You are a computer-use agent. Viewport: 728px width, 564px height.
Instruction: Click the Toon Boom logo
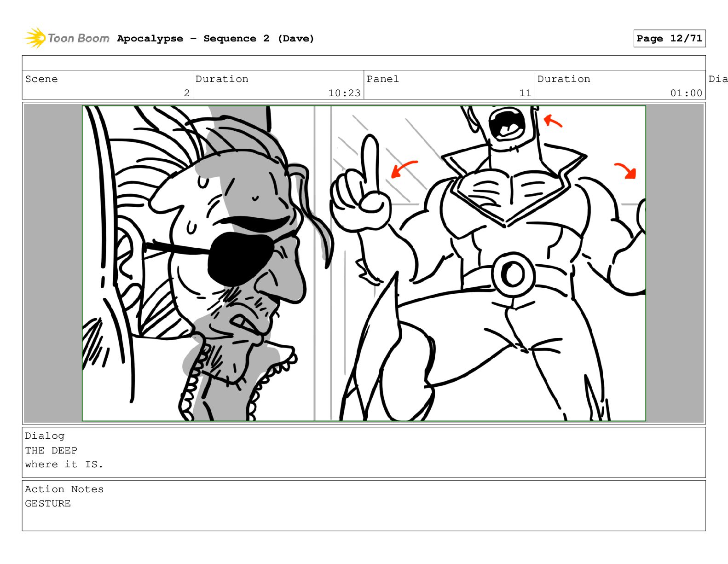click(x=66, y=38)
